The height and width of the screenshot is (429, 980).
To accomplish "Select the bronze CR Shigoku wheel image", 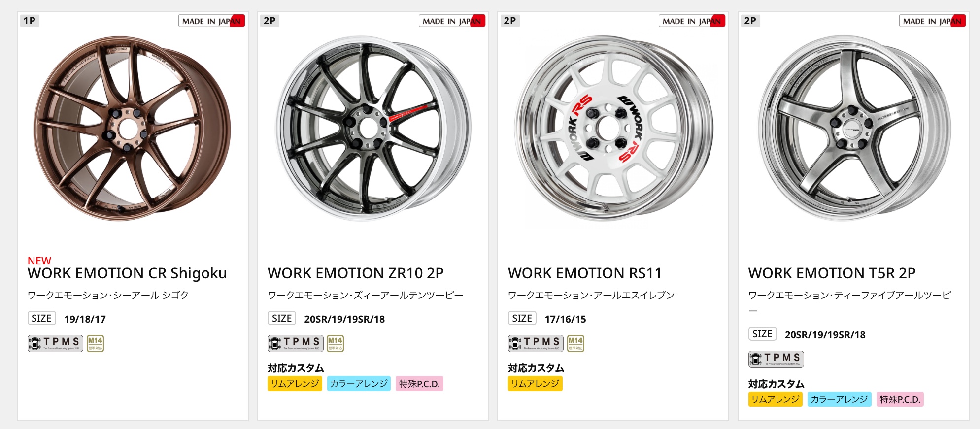I will [132, 128].
